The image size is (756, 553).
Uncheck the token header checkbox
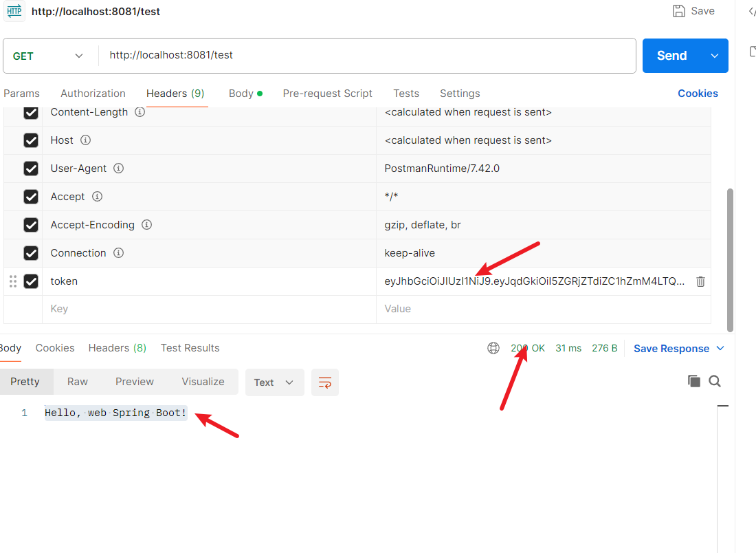[31, 281]
